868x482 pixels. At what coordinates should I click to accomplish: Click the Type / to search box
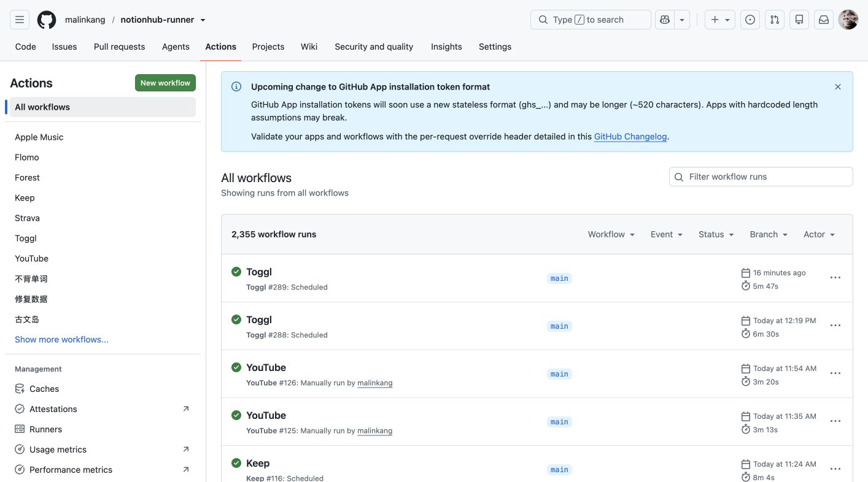(591, 20)
